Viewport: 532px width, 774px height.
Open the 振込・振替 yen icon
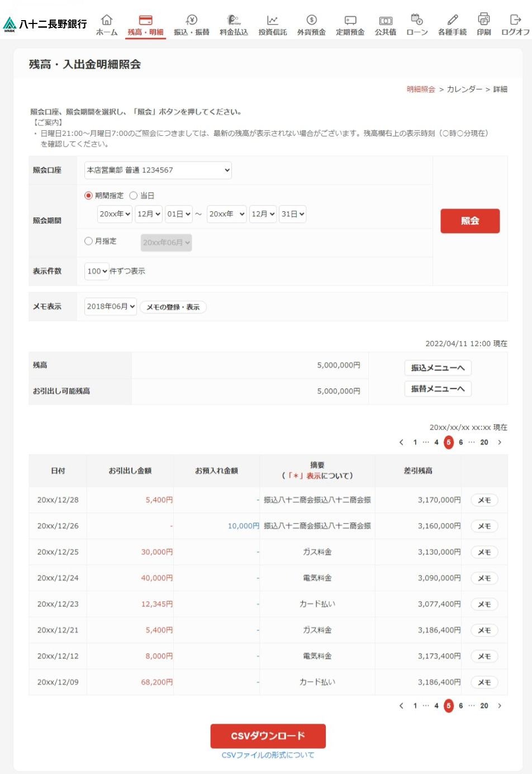[x=192, y=21]
